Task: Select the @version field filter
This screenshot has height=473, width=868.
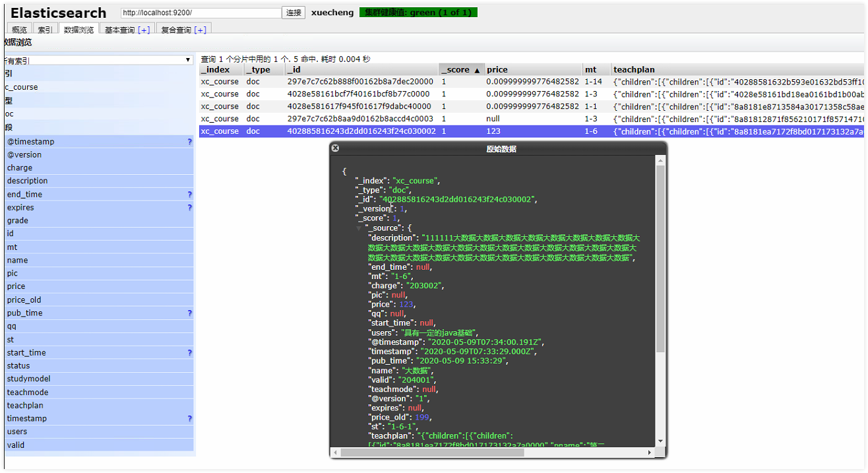Action: (99, 155)
